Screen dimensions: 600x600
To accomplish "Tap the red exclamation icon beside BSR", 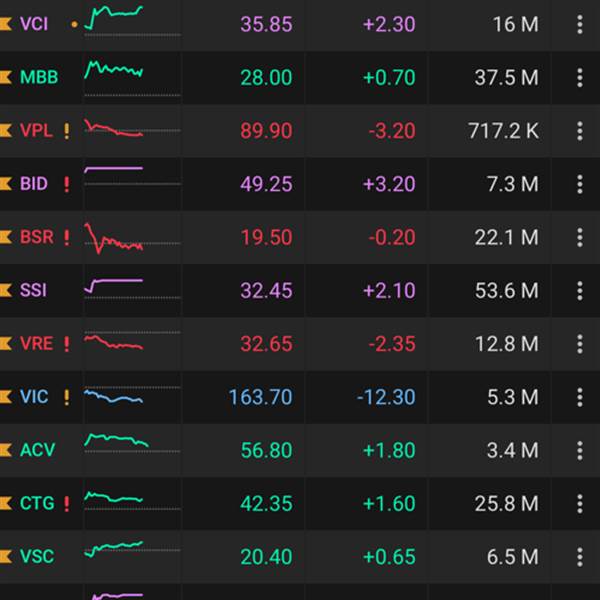I will pyautogui.click(x=67, y=237).
